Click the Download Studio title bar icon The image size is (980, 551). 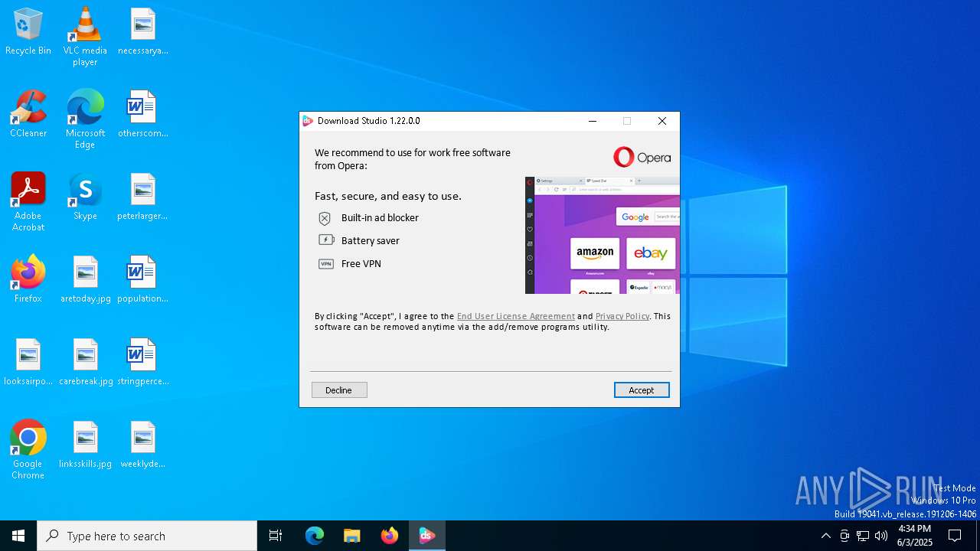(x=308, y=121)
